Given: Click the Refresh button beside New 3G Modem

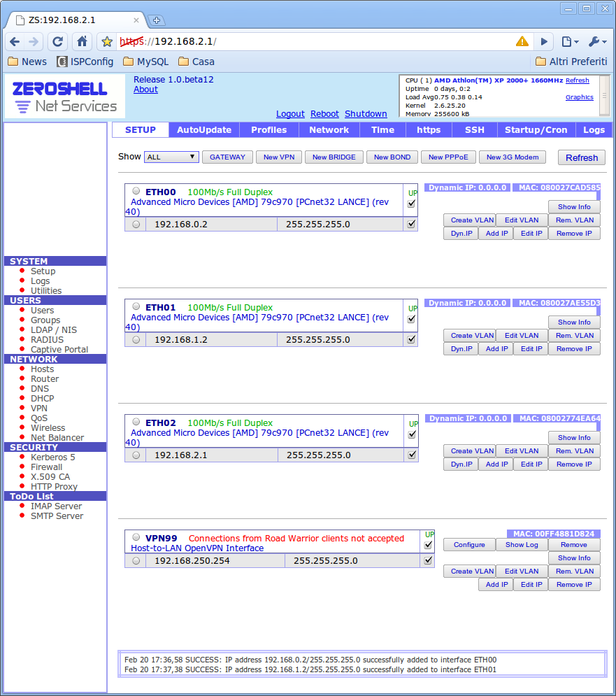Looking at the screenshot, I should click(x=581, y=157).
